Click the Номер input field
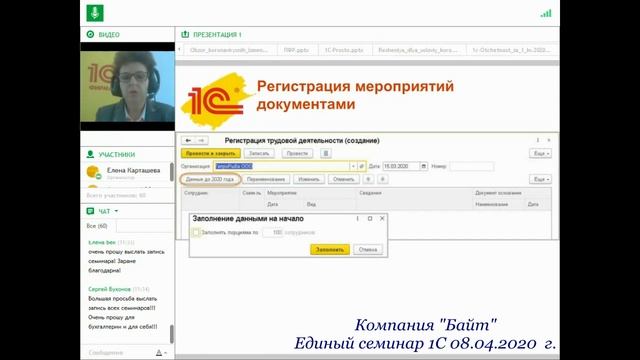Screen dimensions: 640x360 click(471, 166)
